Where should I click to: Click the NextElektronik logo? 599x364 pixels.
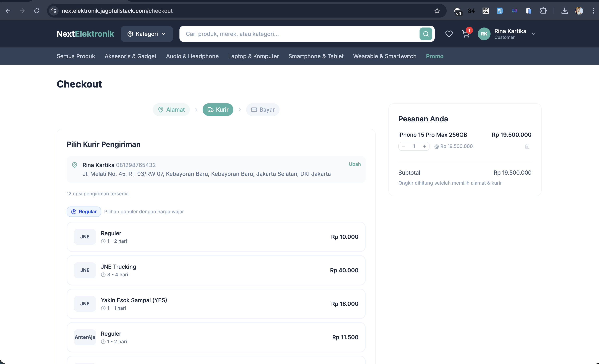tap(85, 34)
